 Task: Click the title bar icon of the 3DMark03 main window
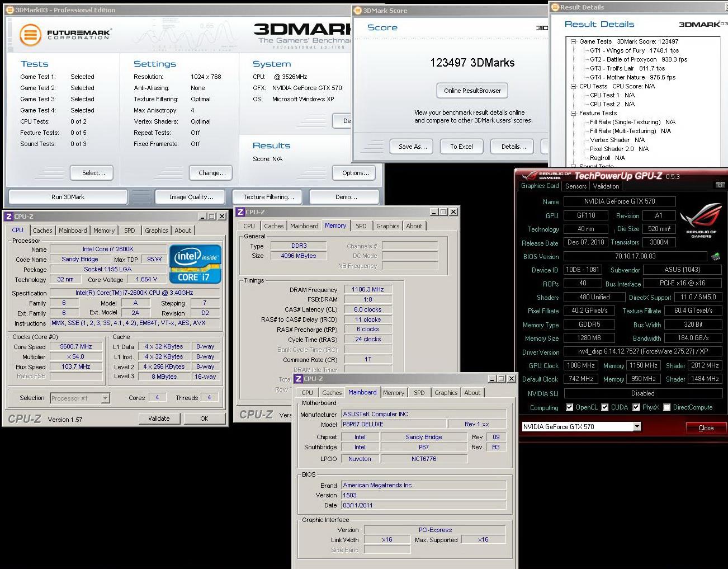(x=11, y=10)
